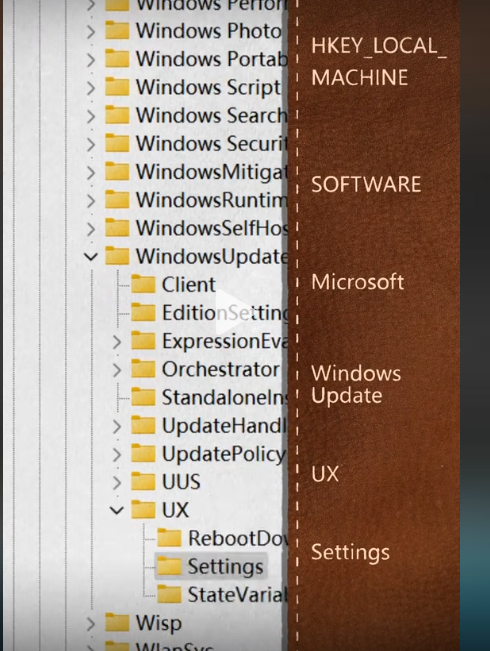Select the UX subkey name
The height and width of the screenshot is (651, 490).
click(175, 510)
